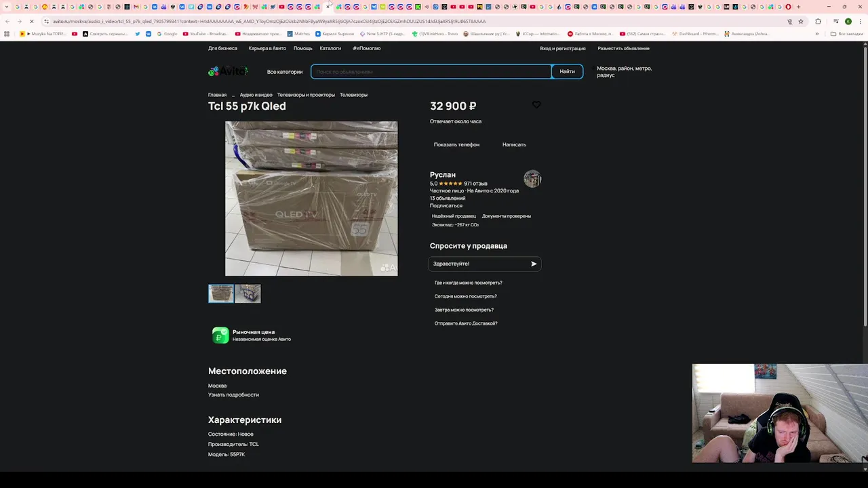The image size is (868, 488).
Task: Send message with arrow icon
Action: pos(534,264)
